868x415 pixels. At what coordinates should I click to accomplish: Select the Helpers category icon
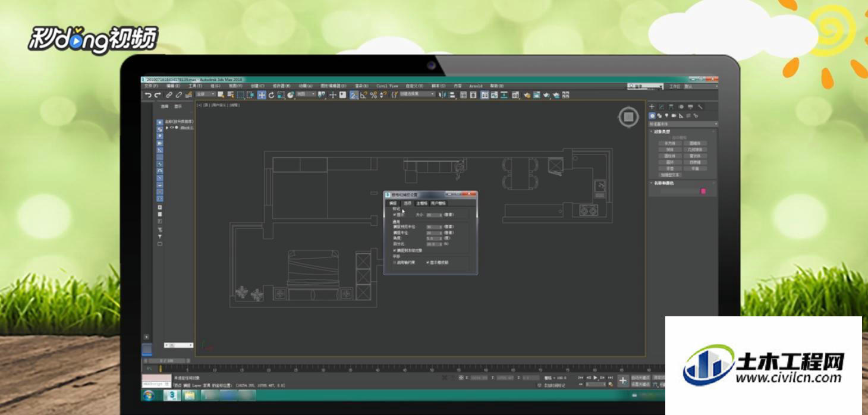point(681,116)
